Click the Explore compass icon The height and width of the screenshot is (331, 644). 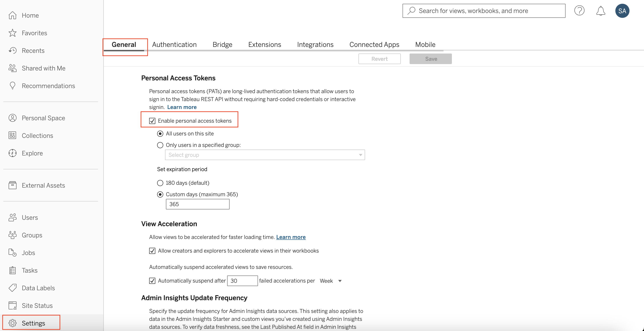tap(13, 153)
